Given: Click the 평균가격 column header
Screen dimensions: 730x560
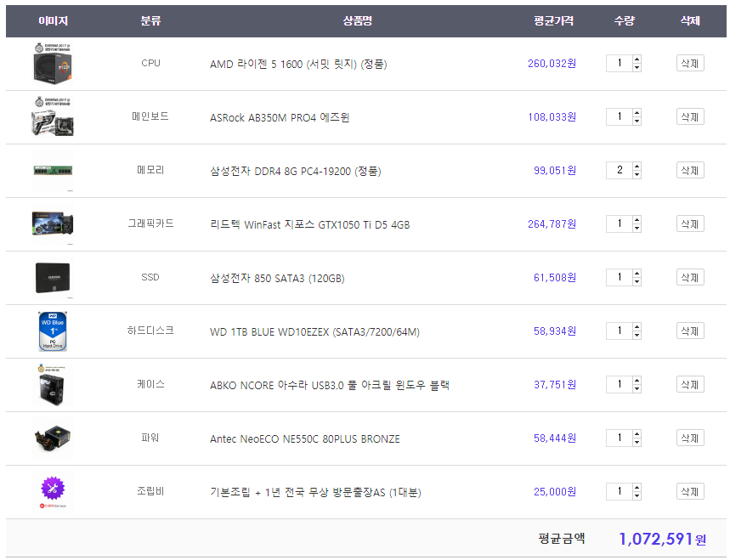Looking at the screenshot, I should (x=553, y=20).
